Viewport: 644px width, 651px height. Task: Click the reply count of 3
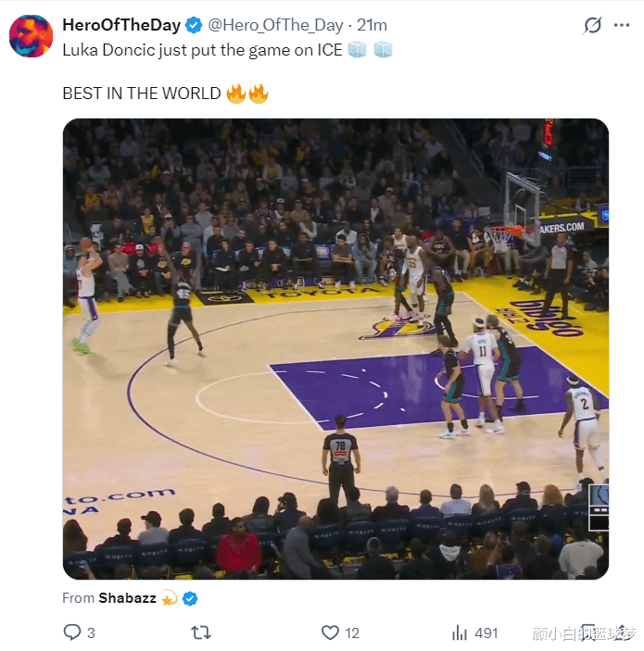click(x=91, y=633)
